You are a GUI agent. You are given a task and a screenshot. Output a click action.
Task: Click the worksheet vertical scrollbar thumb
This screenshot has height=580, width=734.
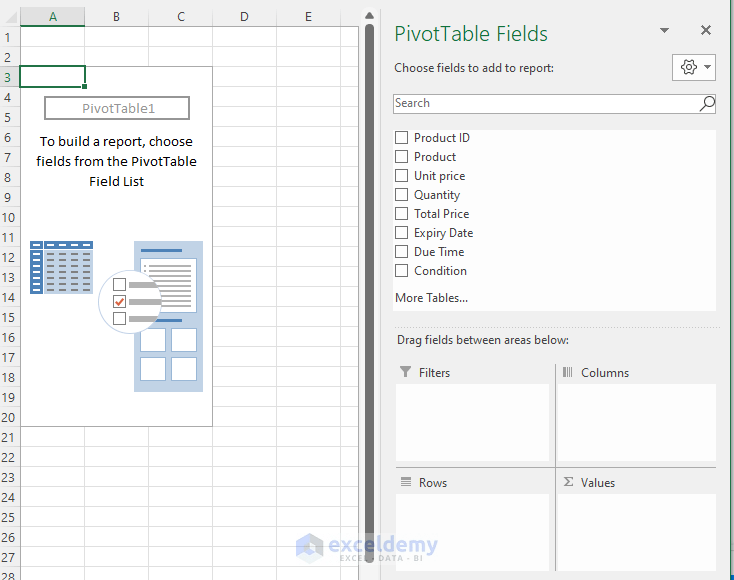[369, 293]
